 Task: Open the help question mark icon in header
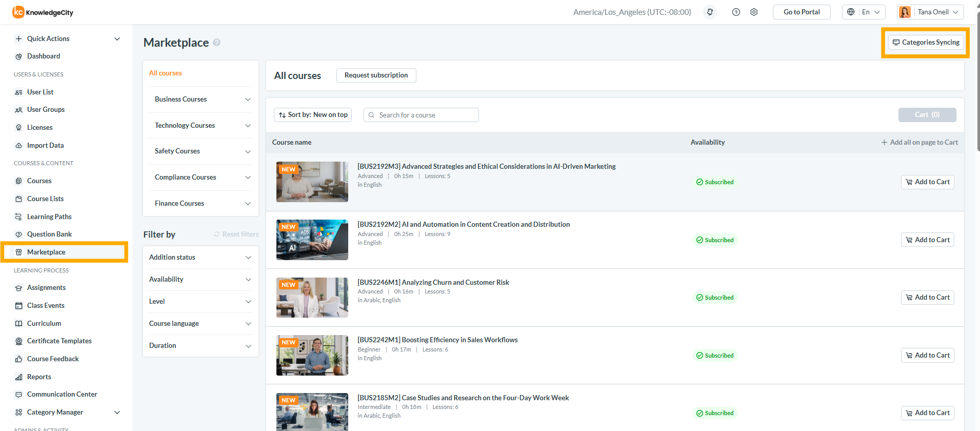click(736, 12)
